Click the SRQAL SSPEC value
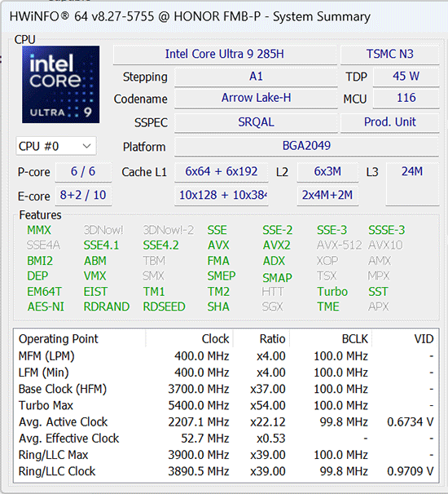The width and height of the screenshot is (448, 494). (x=256, y=122)
